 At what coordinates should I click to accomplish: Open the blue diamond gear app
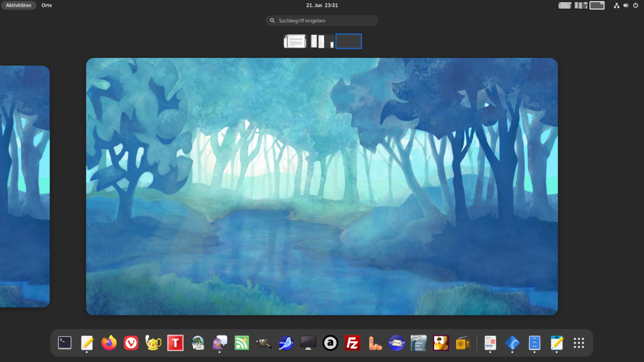513,343
